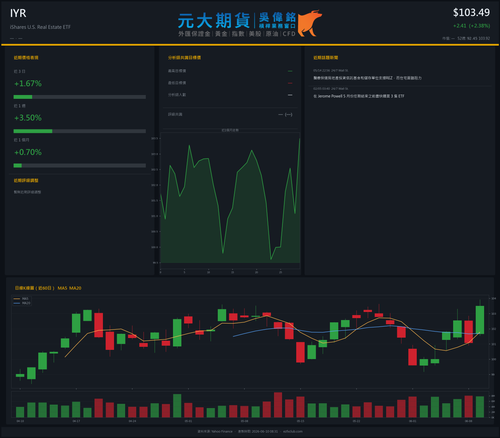The image size is (500, 438).
Task: Toggle the MA5 legend entry on candlestick chart
Action: tap(21, 299)
